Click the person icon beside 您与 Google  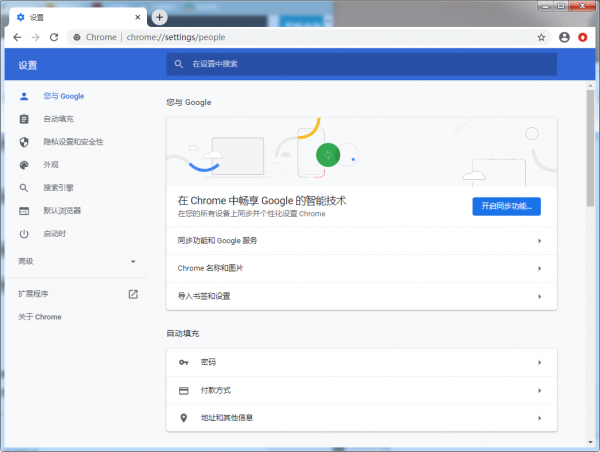click(x=24, y=96)
